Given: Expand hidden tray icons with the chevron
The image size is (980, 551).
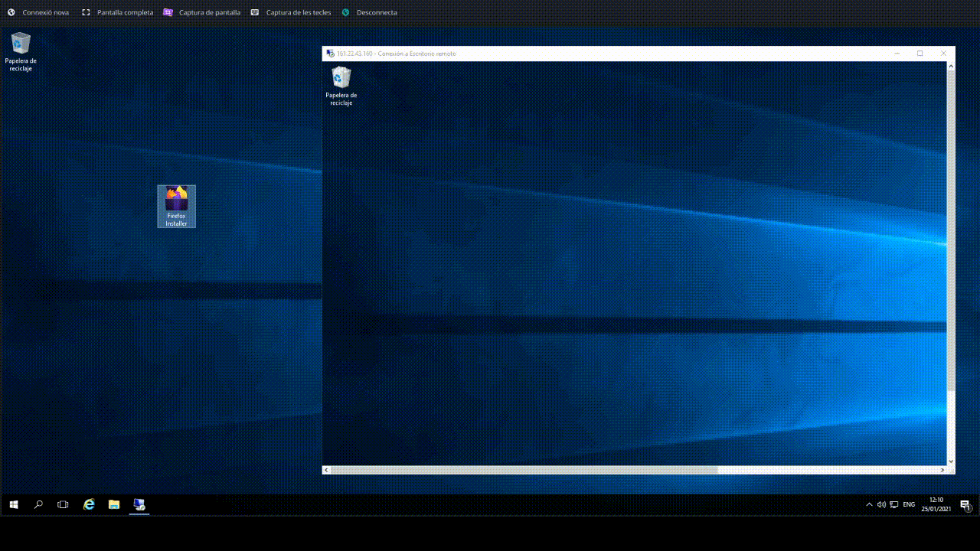Looking at the screenshot, I should click(x=869, y=504).
